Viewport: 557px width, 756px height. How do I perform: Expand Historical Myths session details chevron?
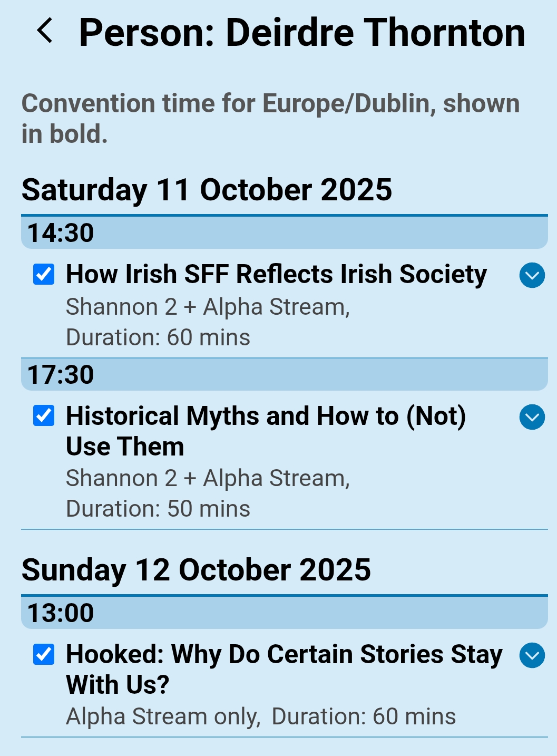pos(532,417)
